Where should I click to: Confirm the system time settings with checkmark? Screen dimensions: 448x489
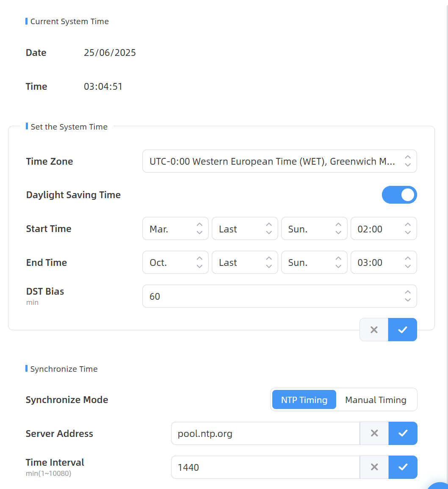click(x=402, y=330)
